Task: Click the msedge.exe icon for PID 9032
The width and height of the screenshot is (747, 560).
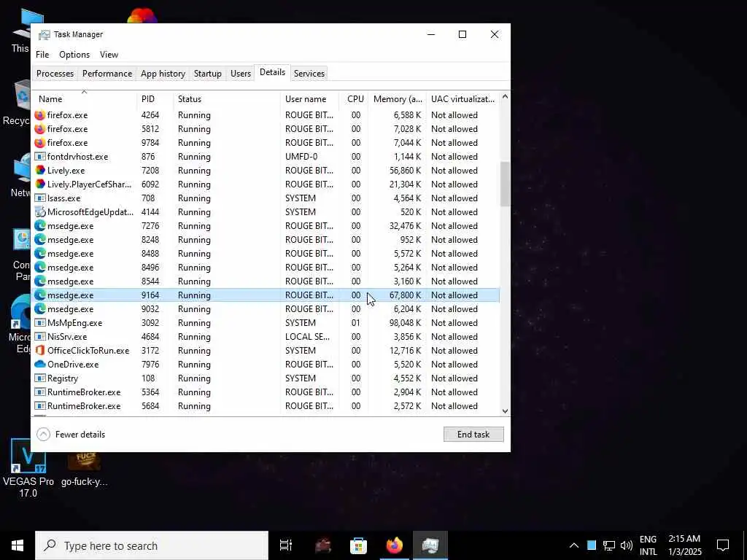Action: pos(40,309)
